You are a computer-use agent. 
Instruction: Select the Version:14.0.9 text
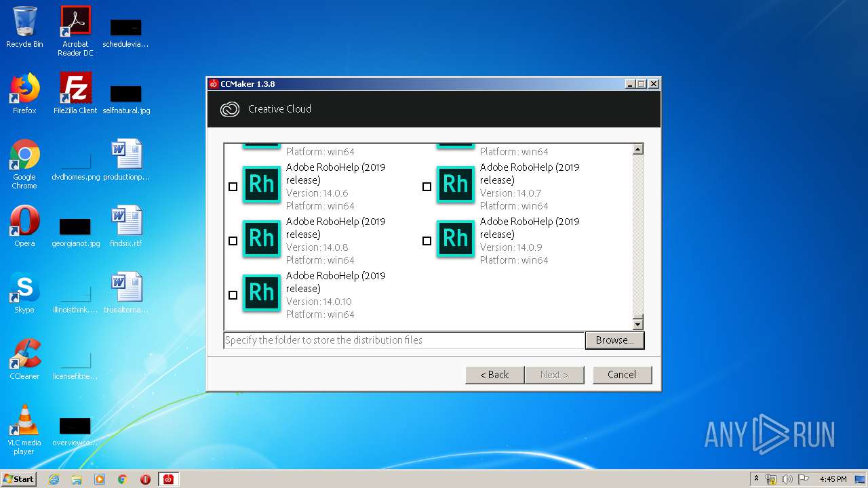[511, 247]
